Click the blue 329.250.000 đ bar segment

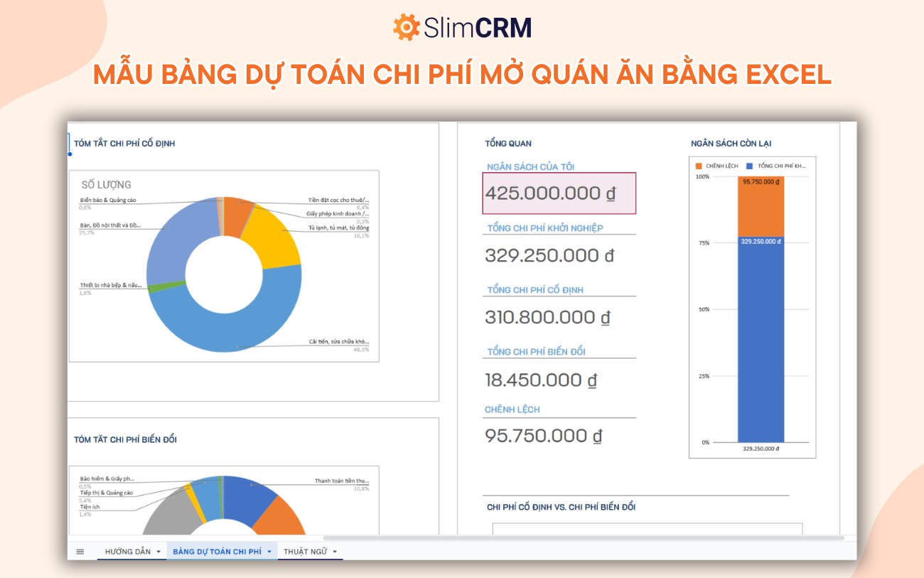tap(761, 341)
